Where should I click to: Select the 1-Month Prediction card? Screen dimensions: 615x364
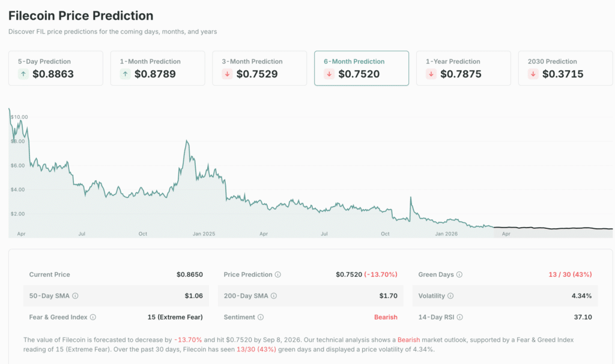coord(157,68)
